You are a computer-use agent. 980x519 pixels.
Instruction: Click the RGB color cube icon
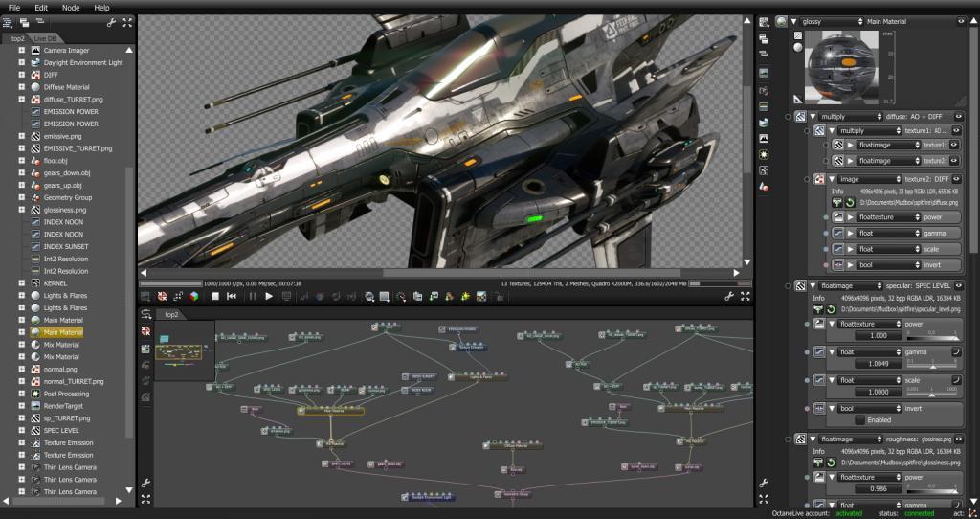[x=194, y=297]
